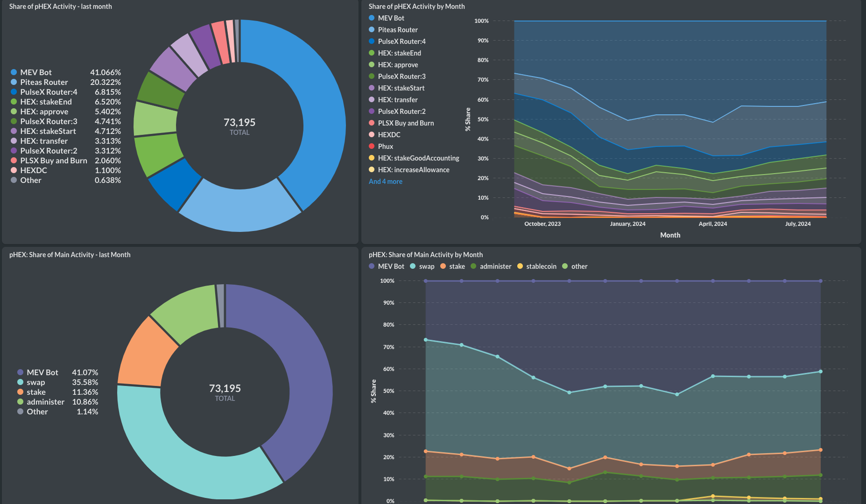Open 'pHEX: Share of Main Activity - last Month' title
The width and height of the screenshot is (866, 504).
70,255
